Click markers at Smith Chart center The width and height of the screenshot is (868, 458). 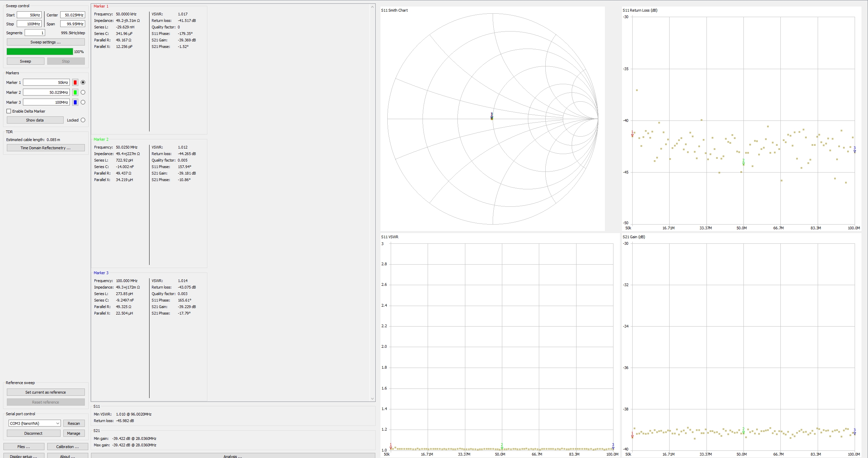click(492, 117)
